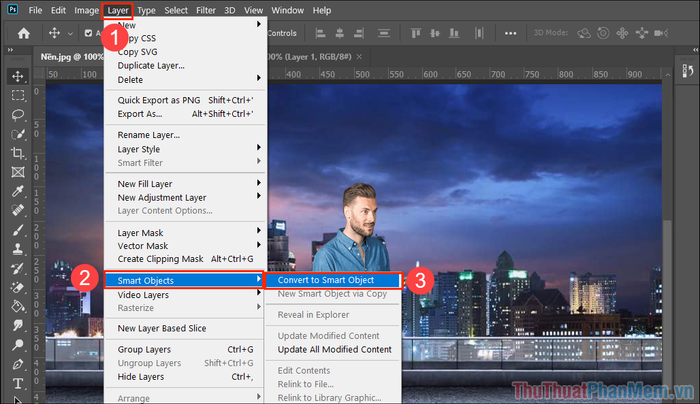This screenshot has width=700, height=404.
Task: Align left edges icon in options bar
Action: (x=320, y=33)
